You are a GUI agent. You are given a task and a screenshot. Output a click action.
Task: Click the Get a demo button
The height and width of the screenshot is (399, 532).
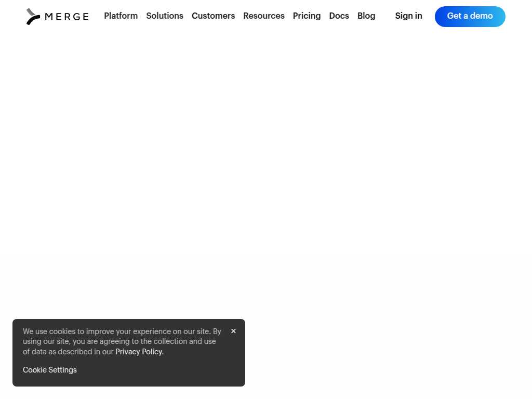(470, 17)
